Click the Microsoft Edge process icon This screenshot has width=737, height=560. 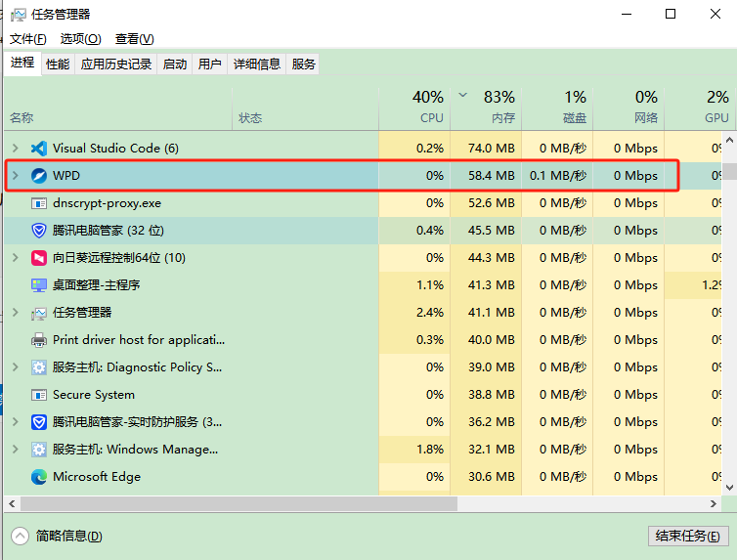38,477
